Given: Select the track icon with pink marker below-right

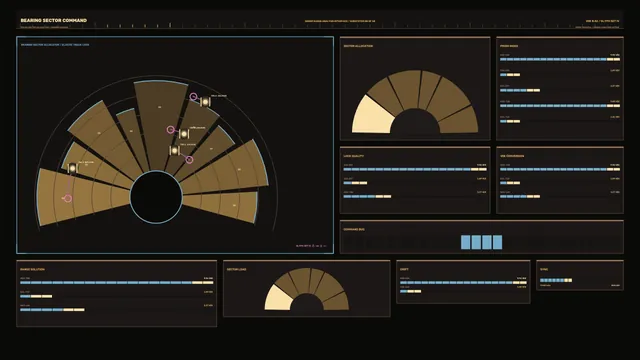Looking at the screenshot, I should click(175, 151).
